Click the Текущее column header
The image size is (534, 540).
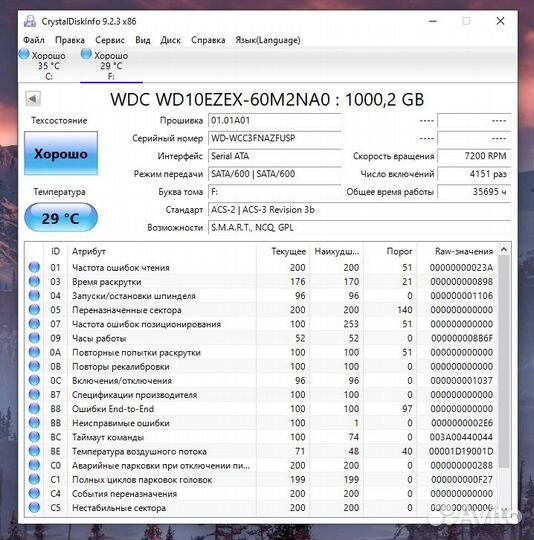(283, 251)
